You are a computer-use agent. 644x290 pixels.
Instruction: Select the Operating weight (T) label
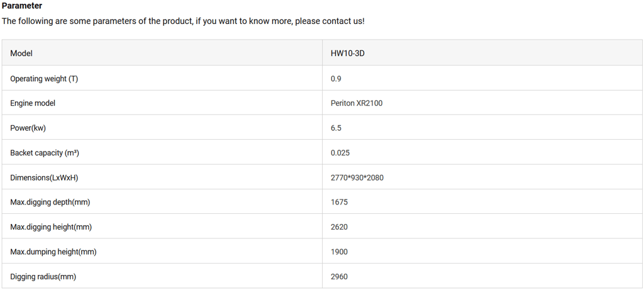[44, 79]
